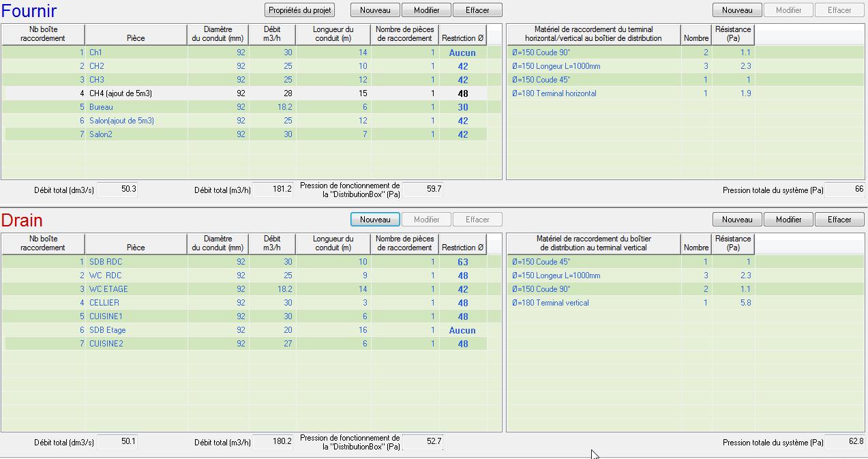The height and width of the screenshot is (459, 868).
Task: Click the Nombre column header in Drain materials
Action: click(696, 243)
